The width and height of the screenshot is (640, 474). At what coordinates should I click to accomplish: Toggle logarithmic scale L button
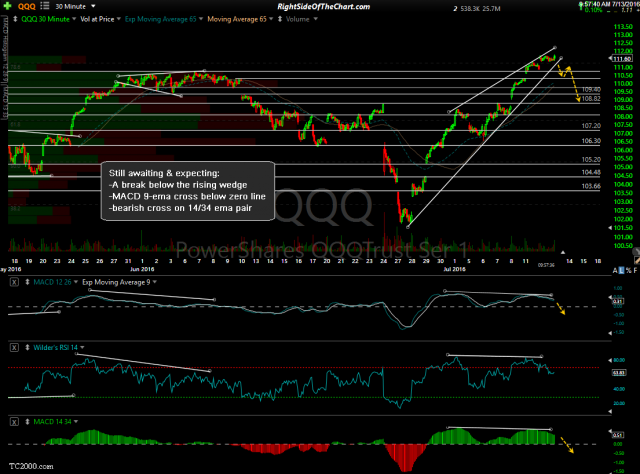point(621,271)
